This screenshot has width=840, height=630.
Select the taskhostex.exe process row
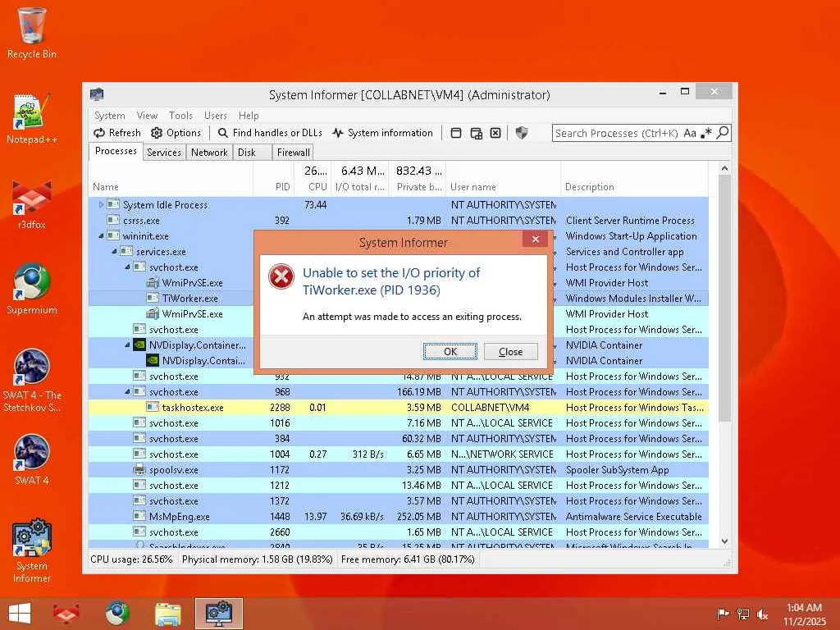tap(399, 407)
